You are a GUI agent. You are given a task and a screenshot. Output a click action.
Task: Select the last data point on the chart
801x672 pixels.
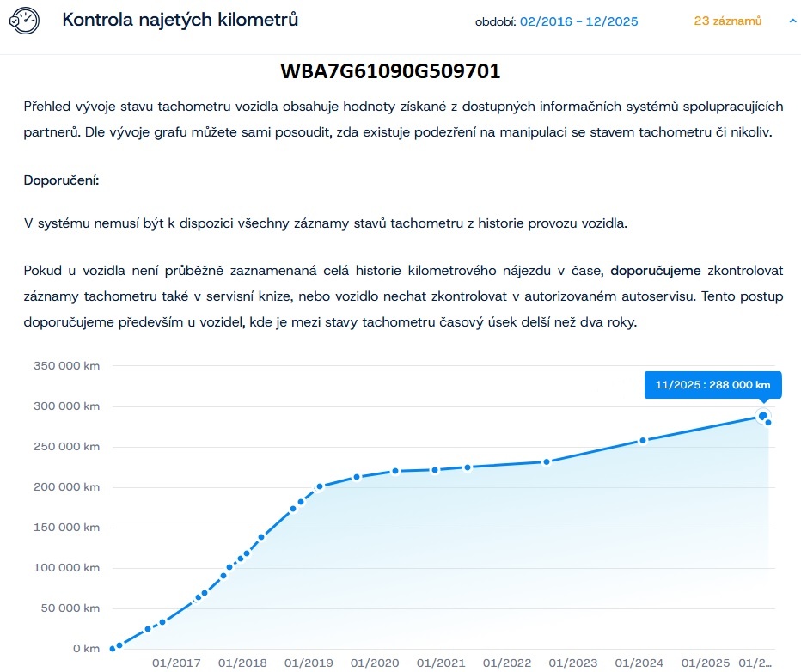coord(768,422)
